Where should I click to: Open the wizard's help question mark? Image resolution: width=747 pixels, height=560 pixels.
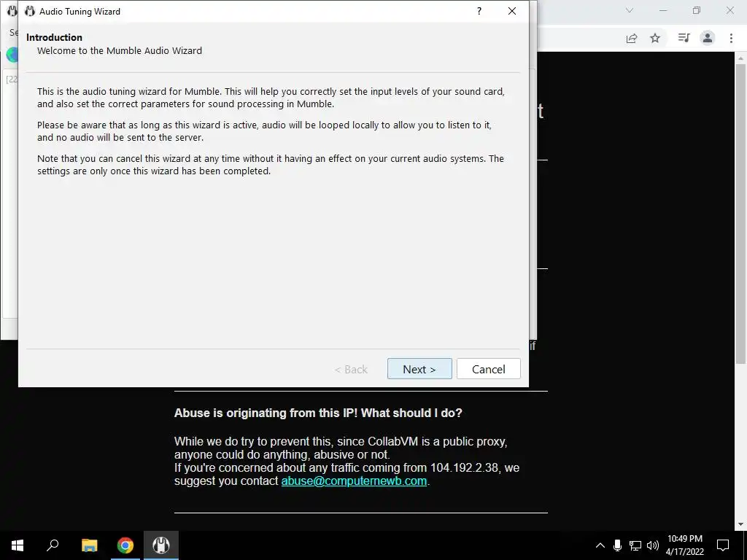(479, 11)
